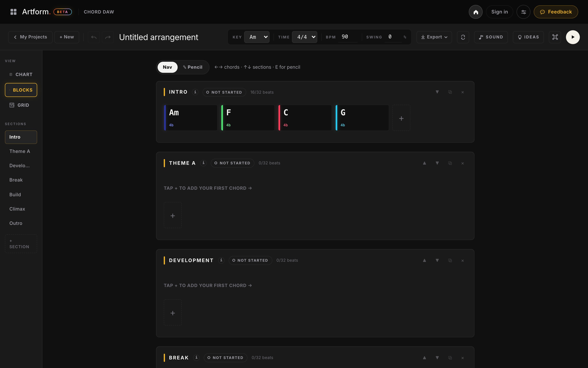The height and width of the screenshot is (368, 588).
Task: Move Theme A section up
Action: 424,163
